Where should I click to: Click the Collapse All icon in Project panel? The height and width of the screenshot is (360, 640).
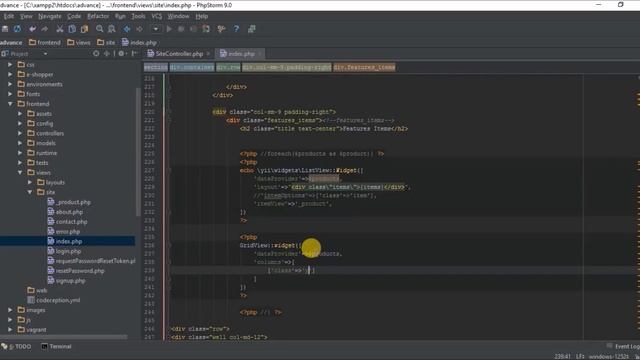pyautogui.click(x=107, y=53)
